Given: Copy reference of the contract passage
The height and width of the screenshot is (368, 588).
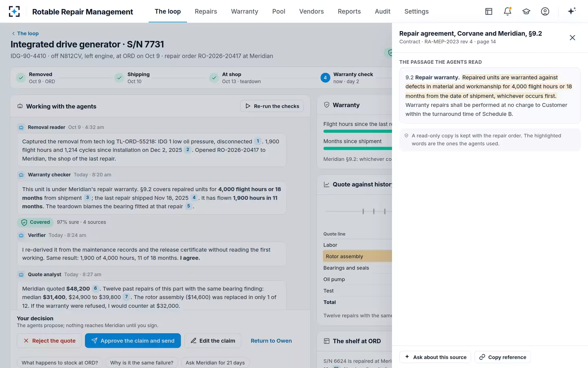Looking at the screenshot, I should pyautogui.click(x=503, y=357).
